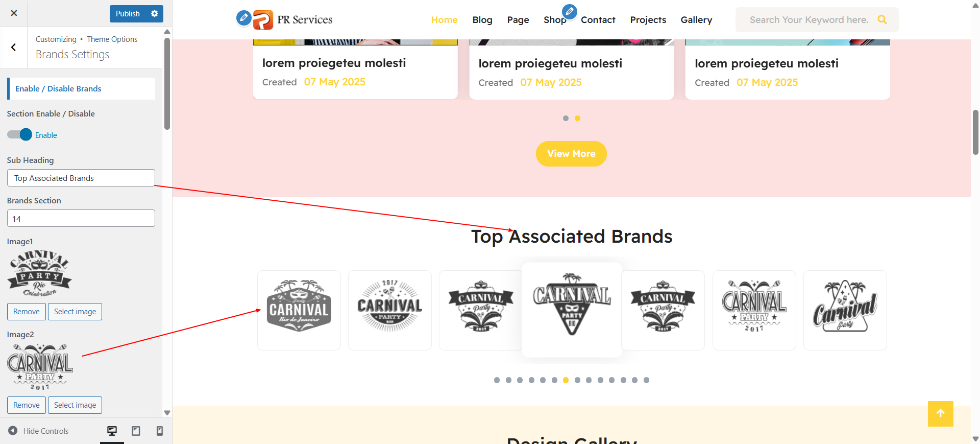Click Image1 carnival party thumbnail in sidebar
980x444 pixels.
pos(40,273)
